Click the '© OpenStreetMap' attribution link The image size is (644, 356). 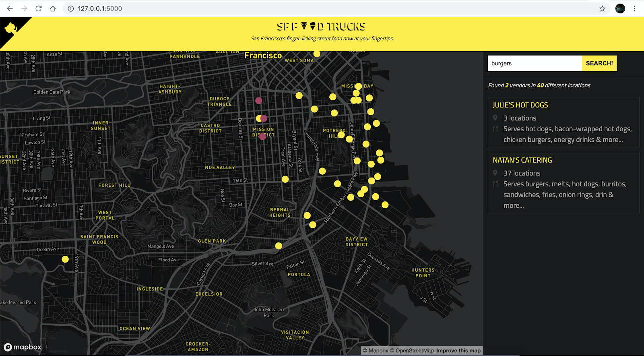tap(412, 351)
